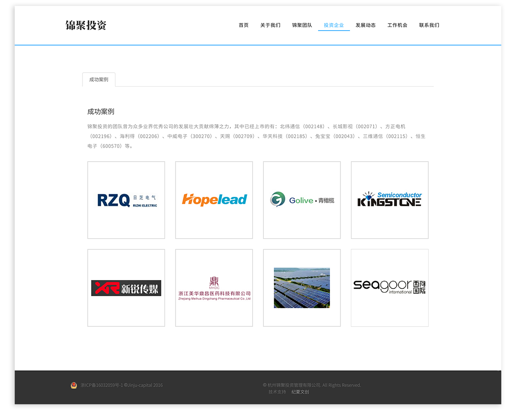Click the 锦聚投资 site logo
Image resolution: width=516 pixels, height=420 pixels.
pos(86,25)
